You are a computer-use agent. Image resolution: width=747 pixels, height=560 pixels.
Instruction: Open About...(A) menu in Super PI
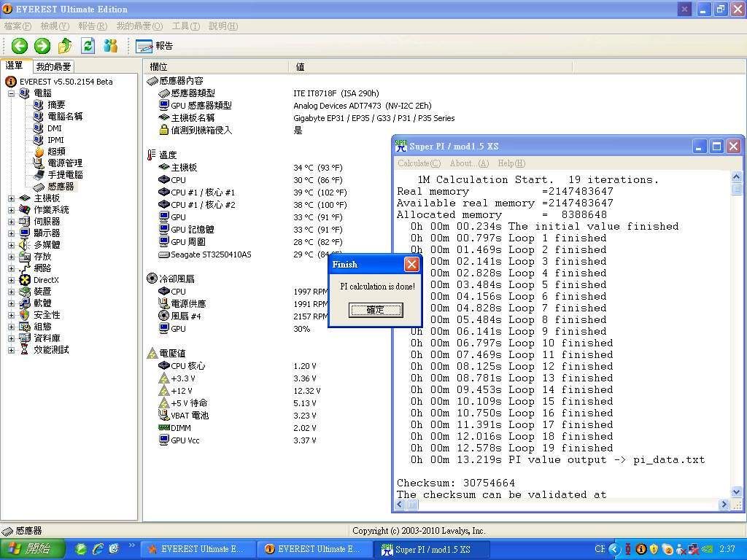click(x=469, y=163)
